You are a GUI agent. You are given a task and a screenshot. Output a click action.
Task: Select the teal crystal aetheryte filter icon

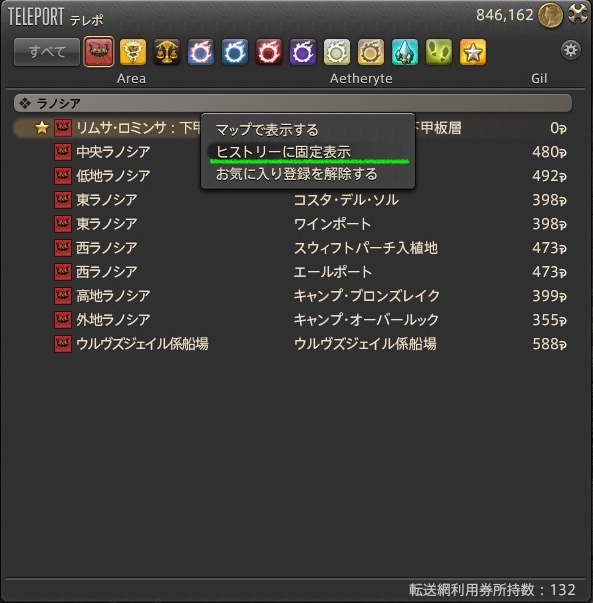click(x=405, y=52)
